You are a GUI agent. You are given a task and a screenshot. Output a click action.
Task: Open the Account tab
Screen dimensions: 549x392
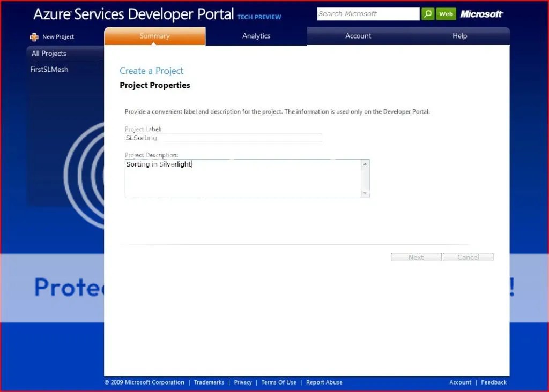[358, 36]
